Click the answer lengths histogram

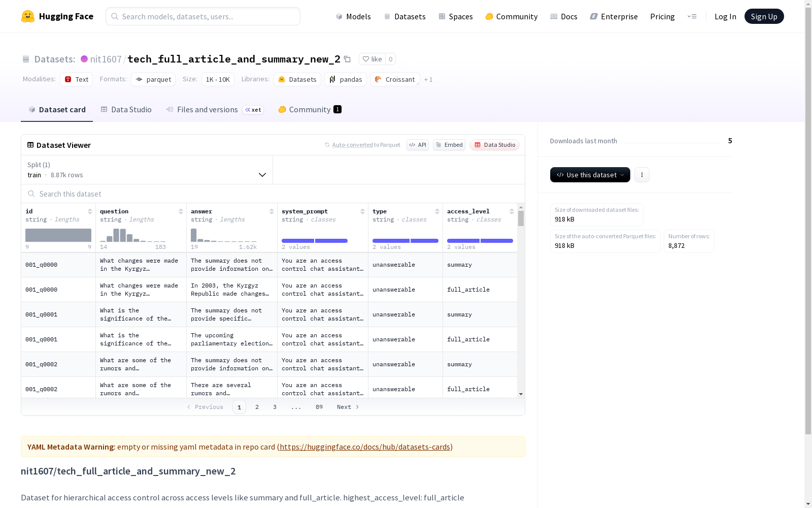point(224,235)
